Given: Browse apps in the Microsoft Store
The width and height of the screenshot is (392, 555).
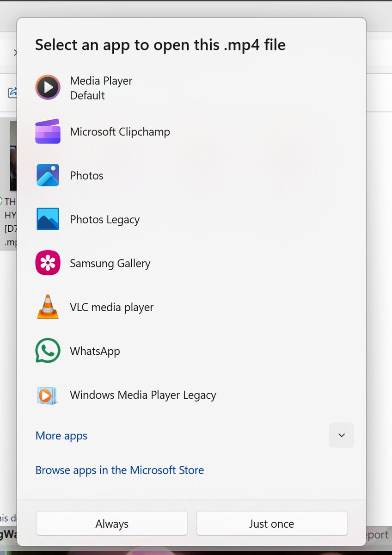Looking at the screenshot, I should (x=120, y=470).
